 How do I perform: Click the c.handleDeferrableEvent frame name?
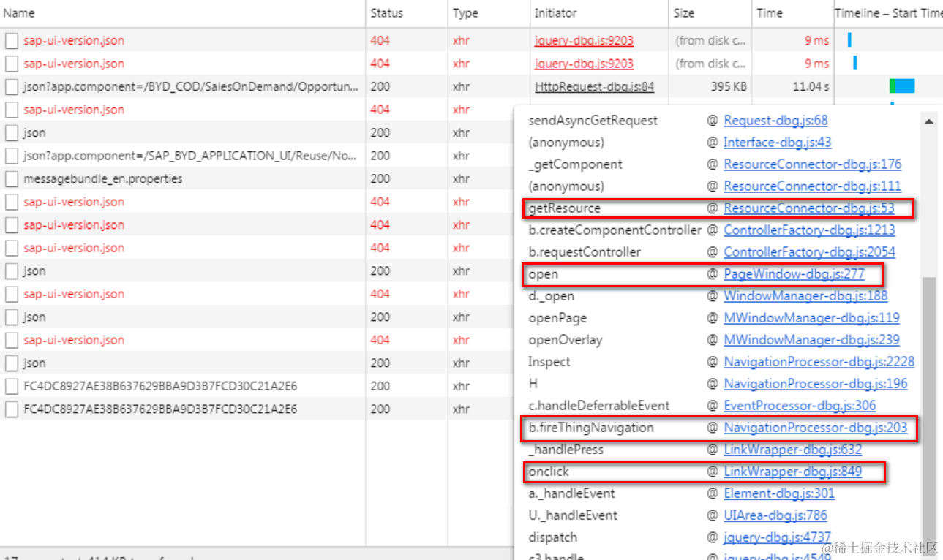tap(598, 406)
